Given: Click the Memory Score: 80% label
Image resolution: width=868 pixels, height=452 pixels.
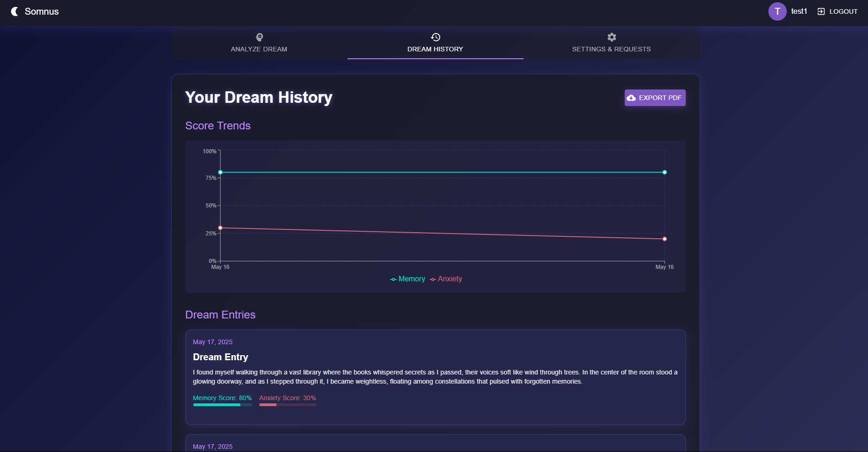Looking at the screenshot, I should click(222, 398).
